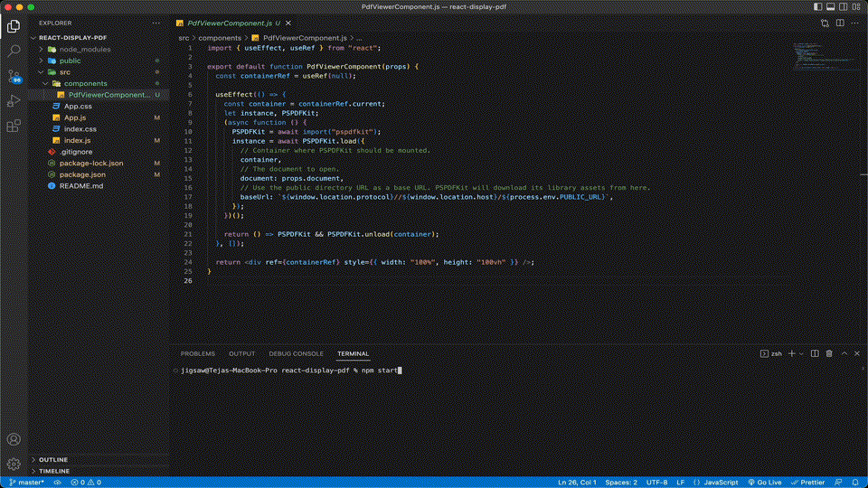Screen dimensions: 868x488
Task: Open the new terminal launch profile dropdown
Action: click(800, 353)
